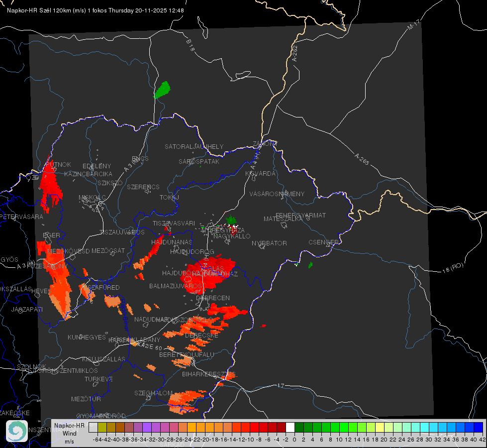Screen dimensions: 487x448
Task: Click the FEHÉRGYARMAT city label
Action: pyautogui.click(x=300, y=215)
